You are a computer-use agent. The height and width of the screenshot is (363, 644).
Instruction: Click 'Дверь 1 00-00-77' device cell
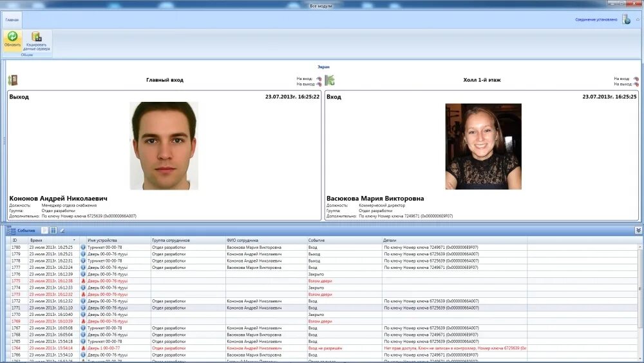104,348
